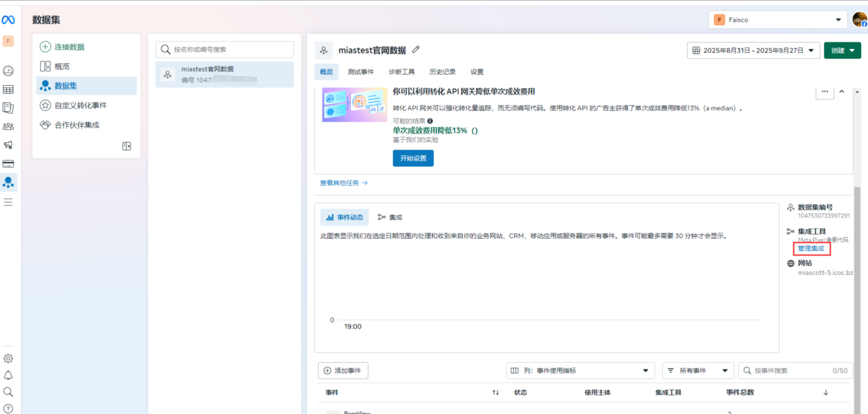Click the dataset name search field
The width and height of the screenshot is (868, 414).
click(x=225, y=49)
